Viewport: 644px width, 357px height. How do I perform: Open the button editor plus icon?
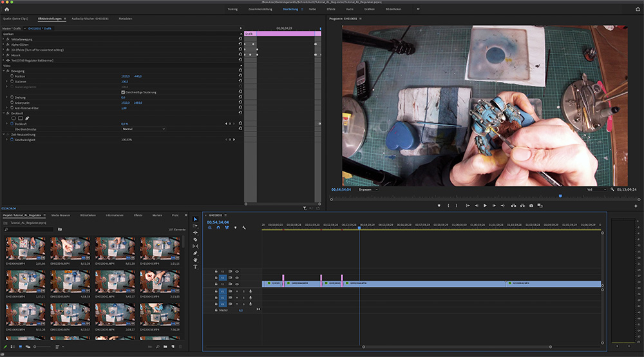(636, 206)
